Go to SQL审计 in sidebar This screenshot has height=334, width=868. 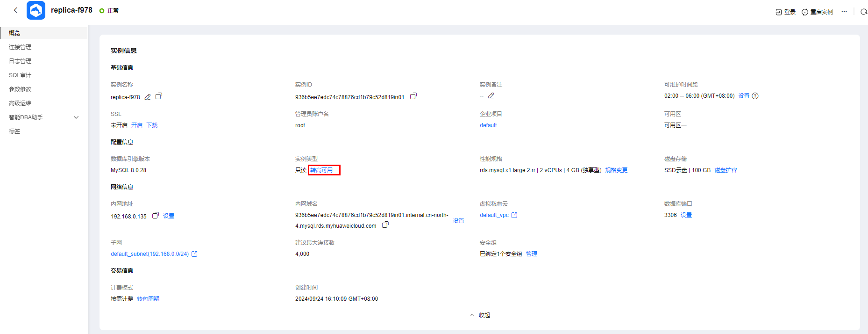20,75
